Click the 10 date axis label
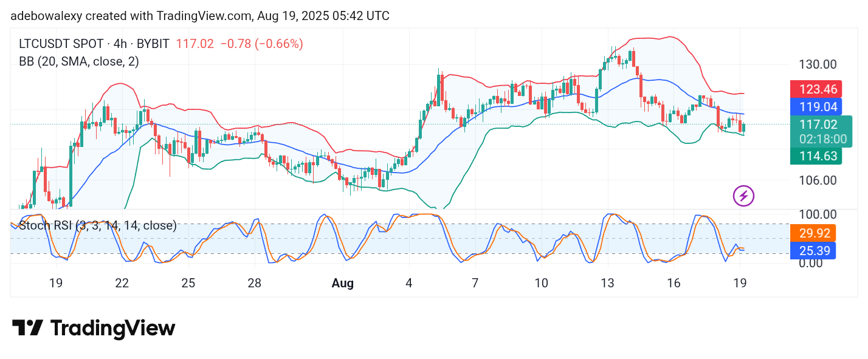This screenshot has height=359, width=868. pyautogui.click(x=541, y=283)
